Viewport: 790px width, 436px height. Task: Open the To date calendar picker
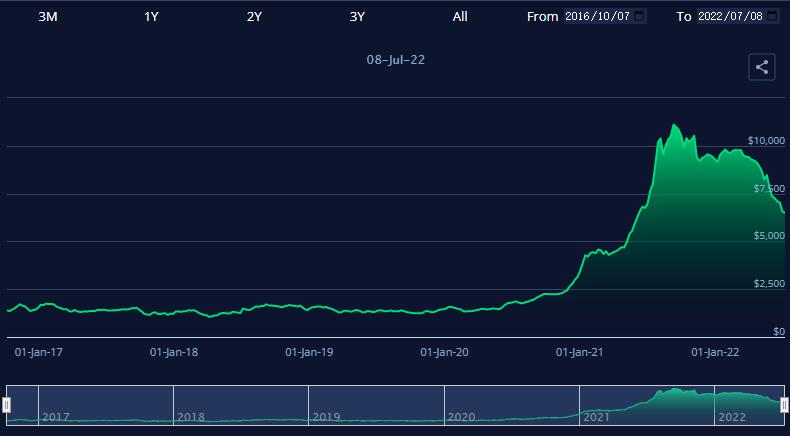tap(772, 17)
